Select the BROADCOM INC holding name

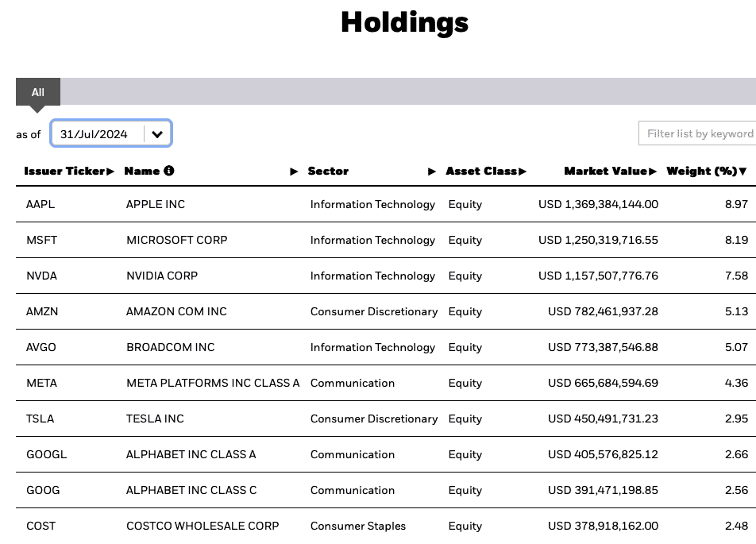[x=170, y=347]
